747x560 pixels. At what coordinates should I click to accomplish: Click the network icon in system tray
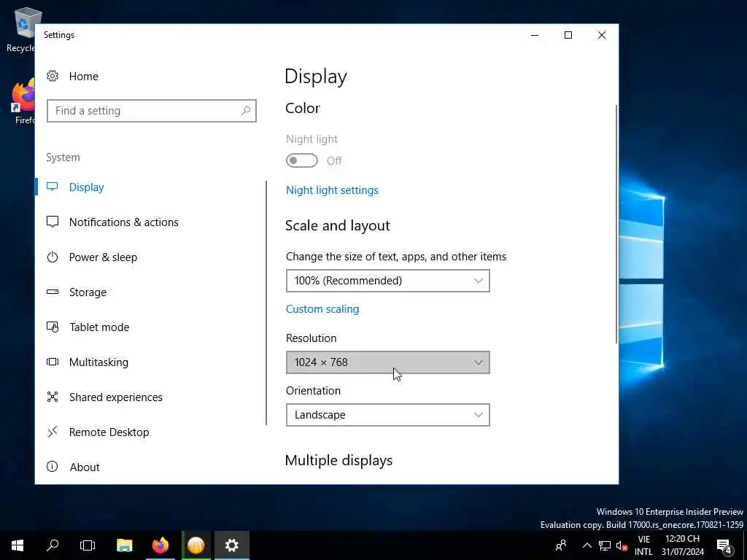[605, 545]
